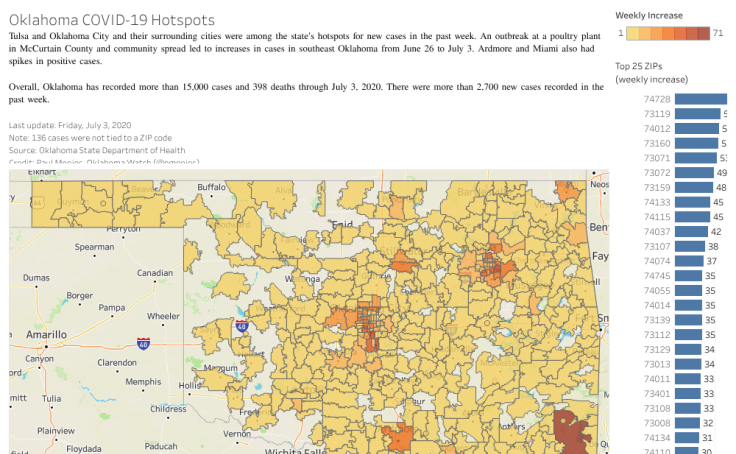Select the orange Miami ZIP region in northeast corner
This screenshot has height=454, width=736.
568,191
